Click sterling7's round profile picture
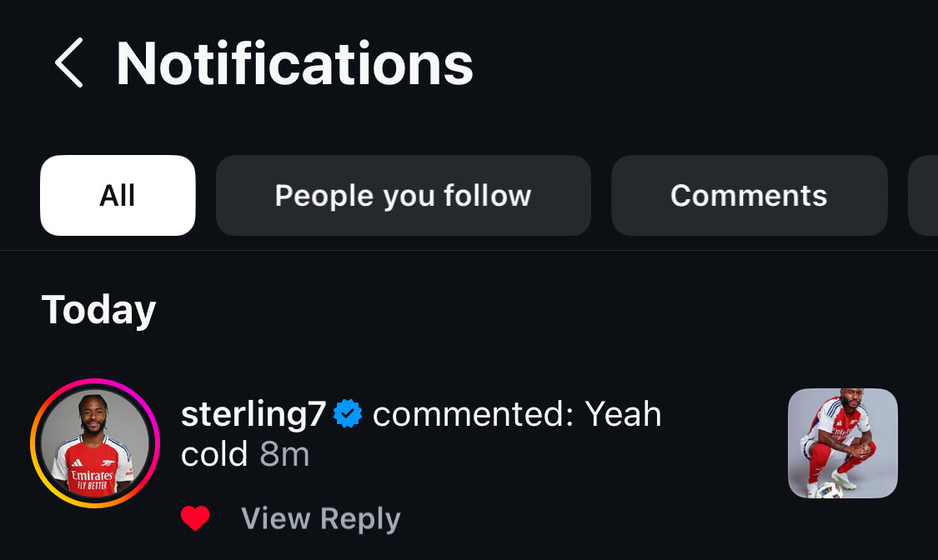 click(94, 443)
